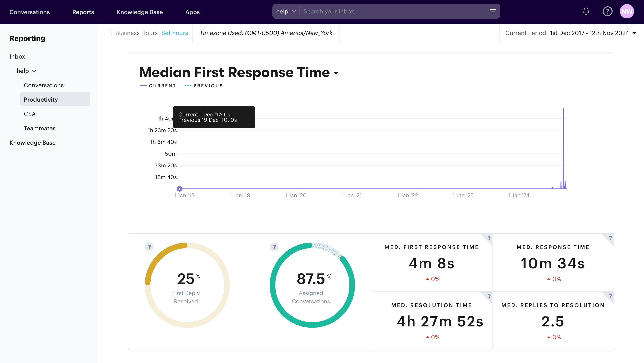Open the Apps menu item
The height and width of the screenshot is (363, 644).
[193, 12]
